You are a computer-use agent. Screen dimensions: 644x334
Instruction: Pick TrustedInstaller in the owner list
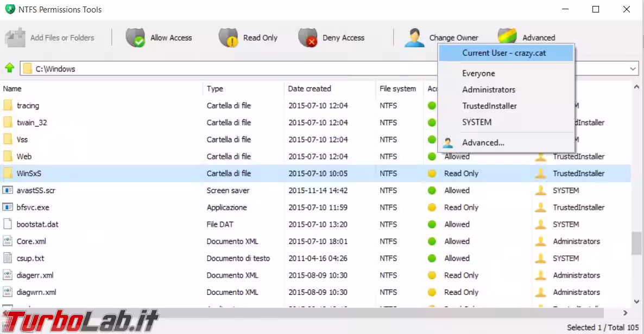click(x=489, y=106)
